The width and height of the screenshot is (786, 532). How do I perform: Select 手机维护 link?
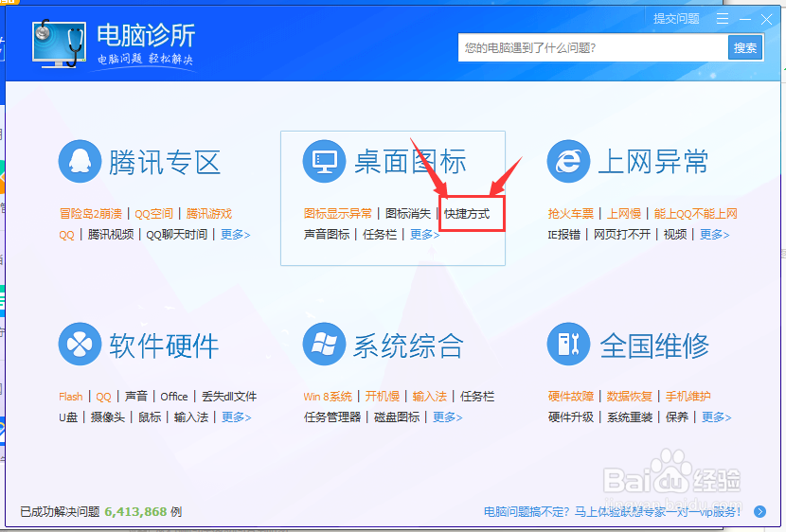(x=688, y=397)
